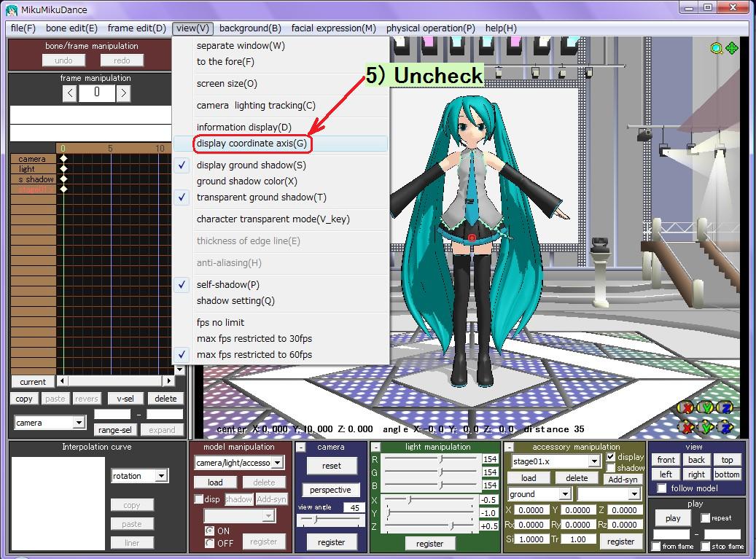Click the view angle 45 value field

tap(354, 507)
